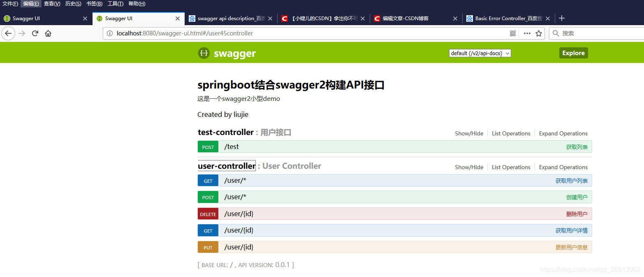Click Expand Operations for test-controller
Image resolution: width=644 pixels, height=277 pixels.
(x=563, y=133)
